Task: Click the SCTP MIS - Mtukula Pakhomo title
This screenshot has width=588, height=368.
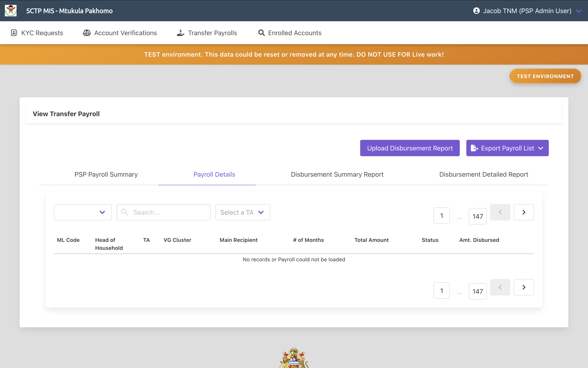Action: click(x=69, y=11)
